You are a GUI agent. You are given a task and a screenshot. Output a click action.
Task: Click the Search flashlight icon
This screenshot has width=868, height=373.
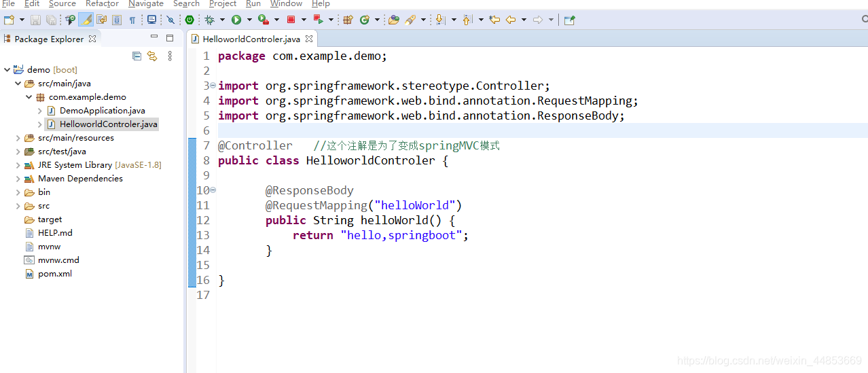pos(410,20)
